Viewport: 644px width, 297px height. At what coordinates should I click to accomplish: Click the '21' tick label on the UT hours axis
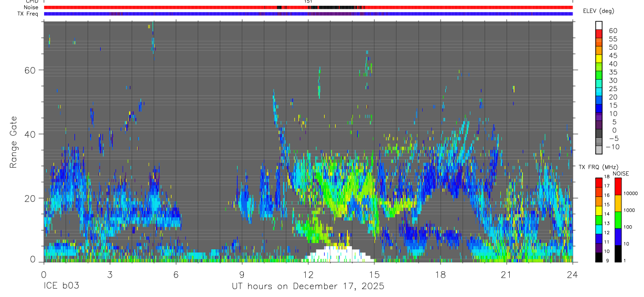(506, 274)
